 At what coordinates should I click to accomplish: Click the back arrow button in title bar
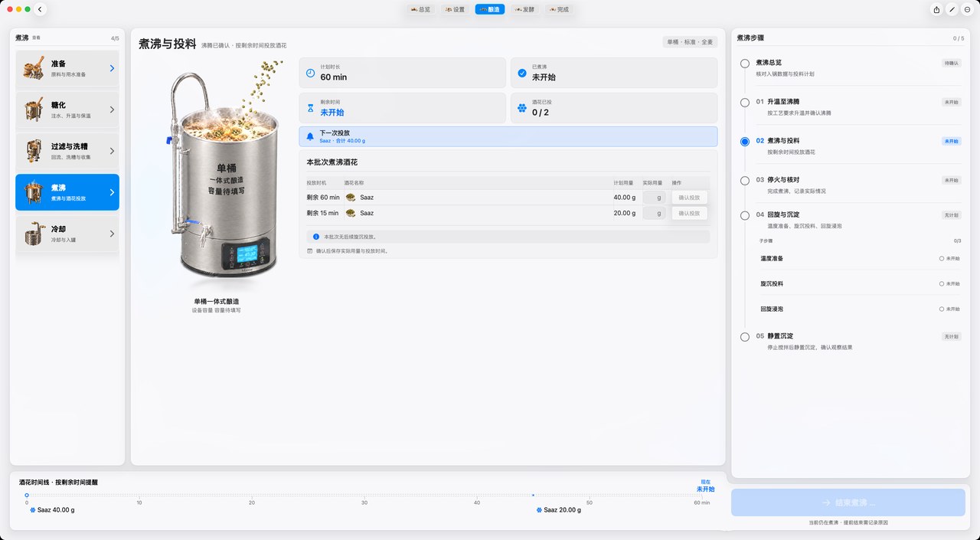coord(41,9)
